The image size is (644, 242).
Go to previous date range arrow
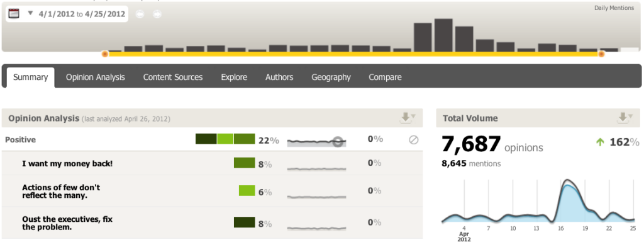coord(140,14)
